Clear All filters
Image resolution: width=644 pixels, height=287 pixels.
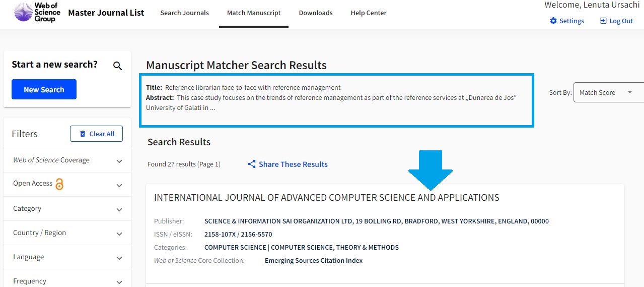[x=96, y=134]
